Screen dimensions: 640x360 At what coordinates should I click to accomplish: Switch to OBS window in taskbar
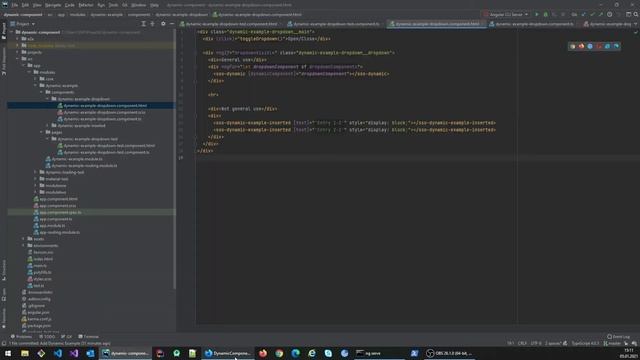450,353
